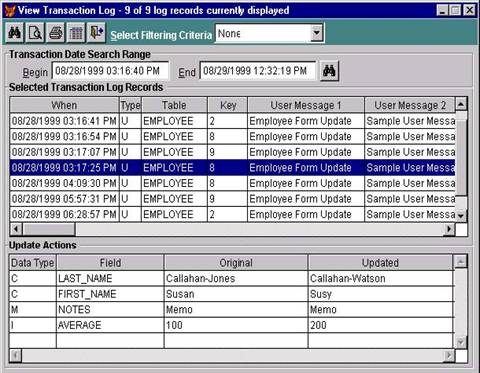Click the up arrow of the Update Actions scrollbar
Viewport: 480px width, 373px height.
[x=460, y=262]
